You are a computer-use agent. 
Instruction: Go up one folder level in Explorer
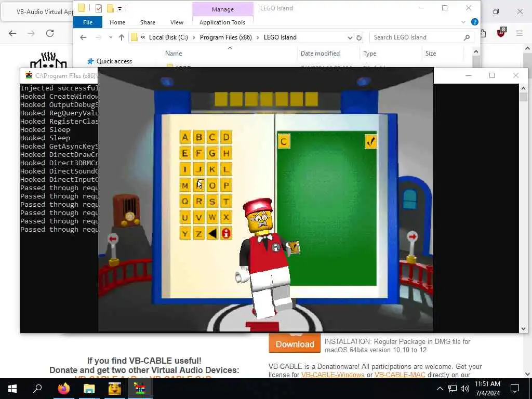(x=122, y=37)
